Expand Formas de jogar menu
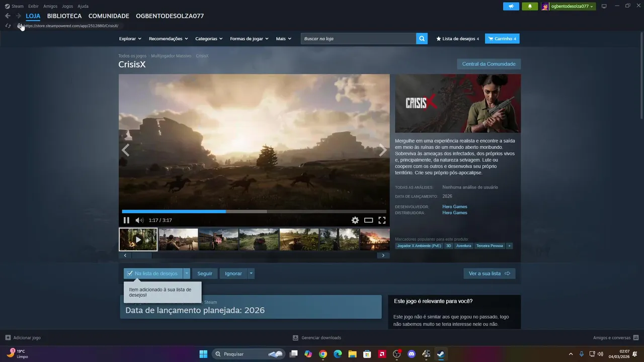 [249, 39]
